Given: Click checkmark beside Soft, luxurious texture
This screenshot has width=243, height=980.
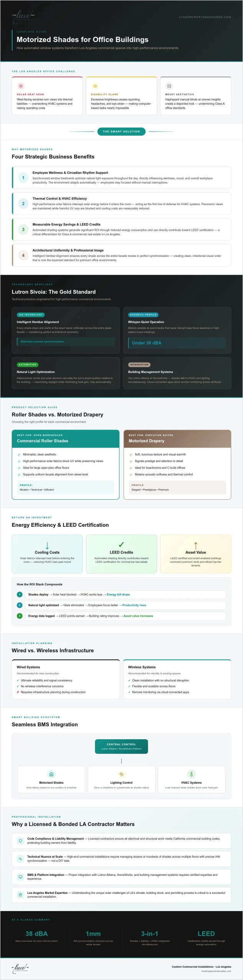Looking at the screenshot, I should tap(131, 455).
